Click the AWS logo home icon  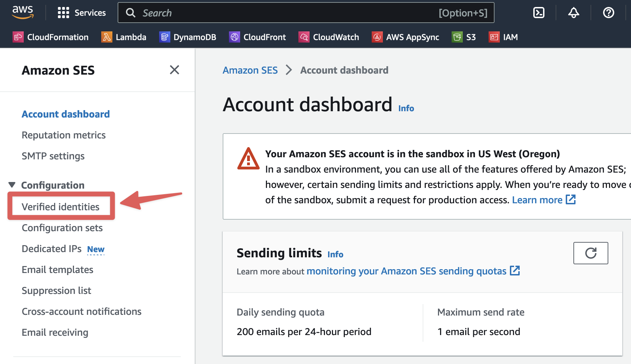23,13
